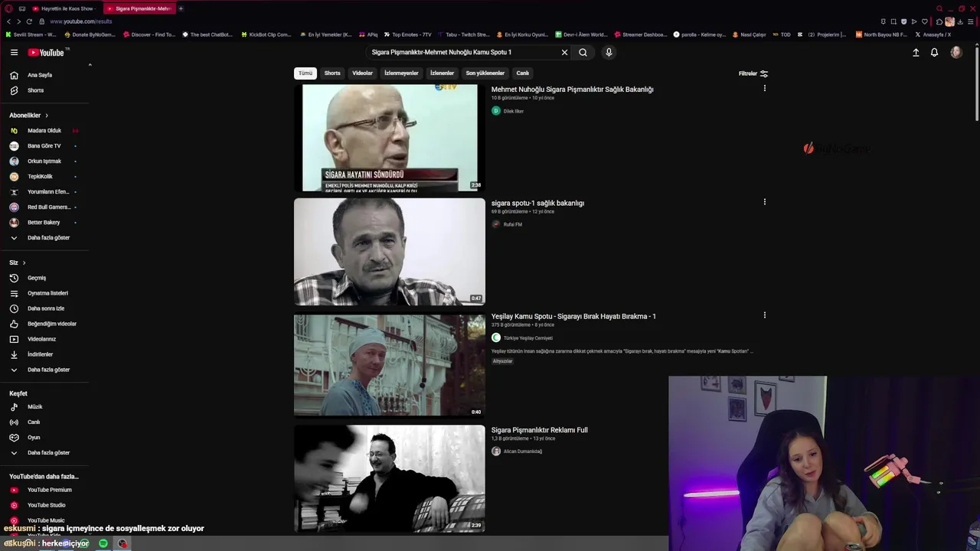Open a new browser tab
Screen dimensions: 980x551
[x=181, y=8]
